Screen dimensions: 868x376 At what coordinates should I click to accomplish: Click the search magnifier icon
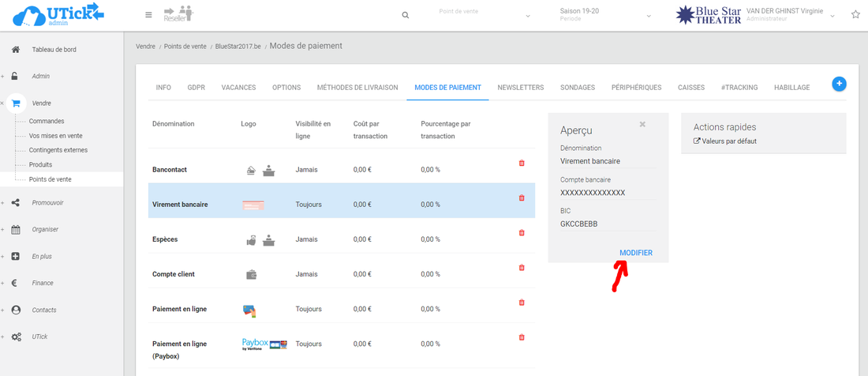[x=406, y=15]
